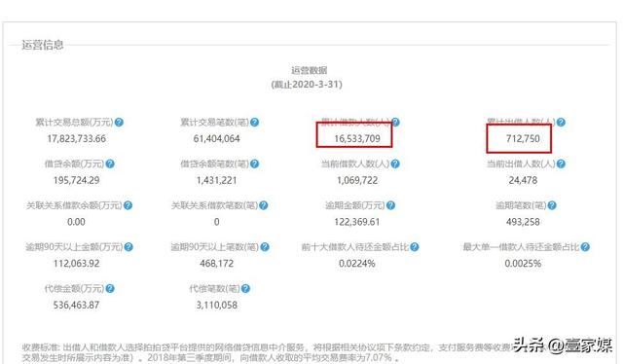Select the value 468,172

(x=216, y=264)
